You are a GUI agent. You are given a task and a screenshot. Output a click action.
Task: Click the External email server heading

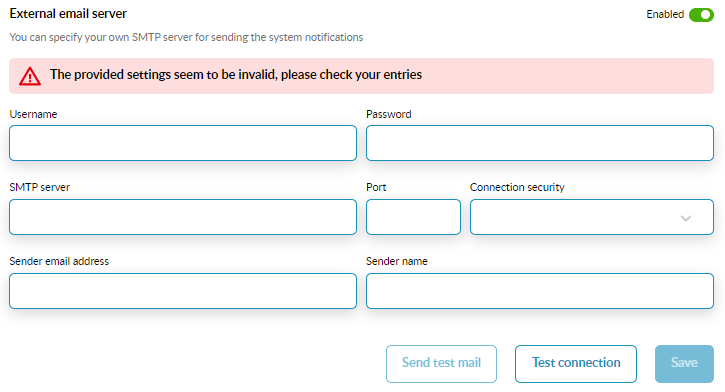68,14
